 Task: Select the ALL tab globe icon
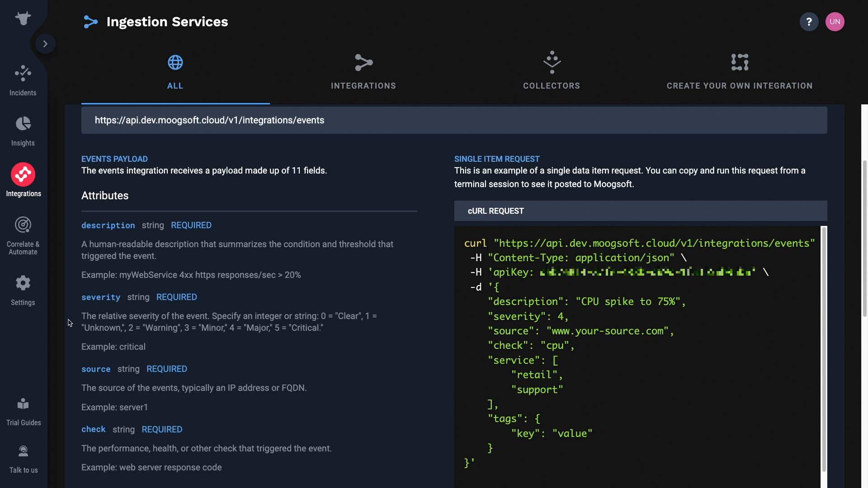pos(175,62)
